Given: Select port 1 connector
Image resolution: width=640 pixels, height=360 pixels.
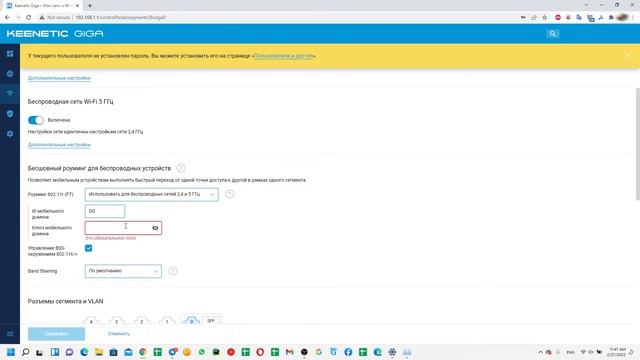Looking at the screenshot, I should [x=167, y=321].
